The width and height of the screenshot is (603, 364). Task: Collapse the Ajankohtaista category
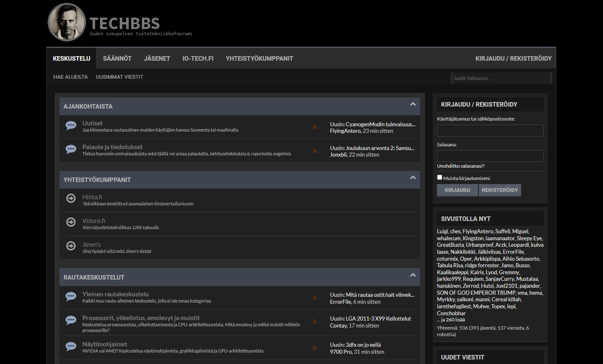(413, 105)
